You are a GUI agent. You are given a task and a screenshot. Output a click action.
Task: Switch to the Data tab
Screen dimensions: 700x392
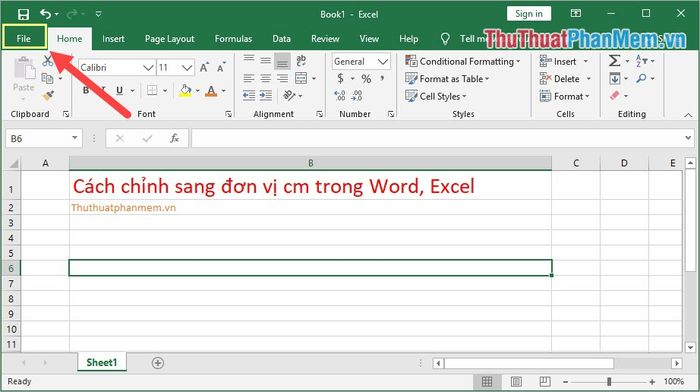point(282,39)
